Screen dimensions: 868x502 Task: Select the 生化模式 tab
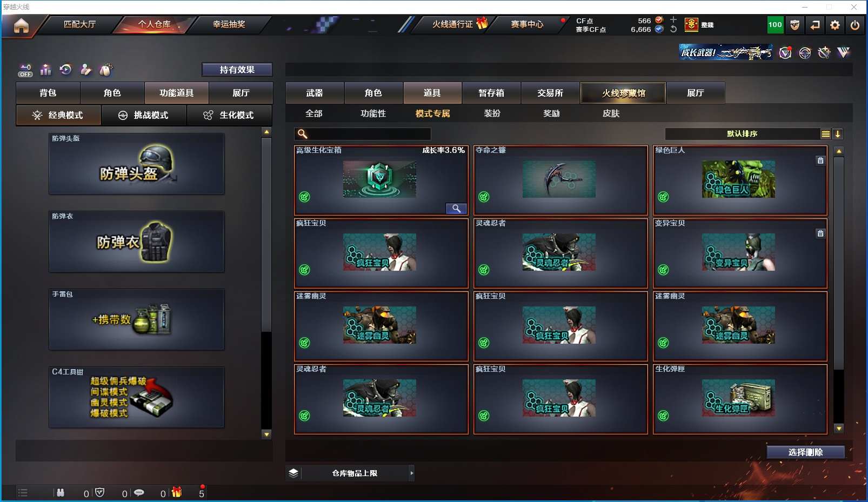[x=229, y=115]
